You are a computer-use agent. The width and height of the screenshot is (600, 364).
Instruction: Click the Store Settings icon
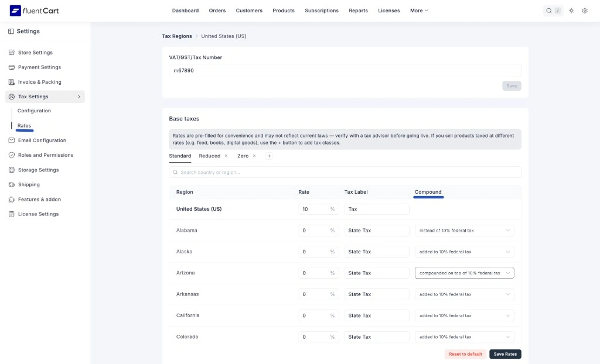coord(12,53)
